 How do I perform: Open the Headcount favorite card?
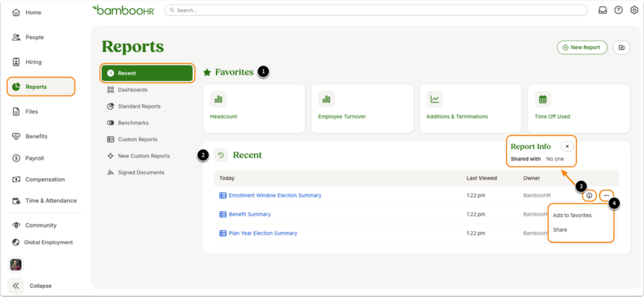click(x=255, y=109)
